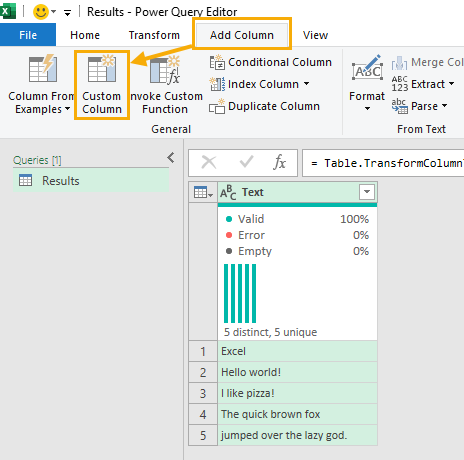Open the table menu icon in grid corner
Screen dimensions: 464x460
[203, 192]
